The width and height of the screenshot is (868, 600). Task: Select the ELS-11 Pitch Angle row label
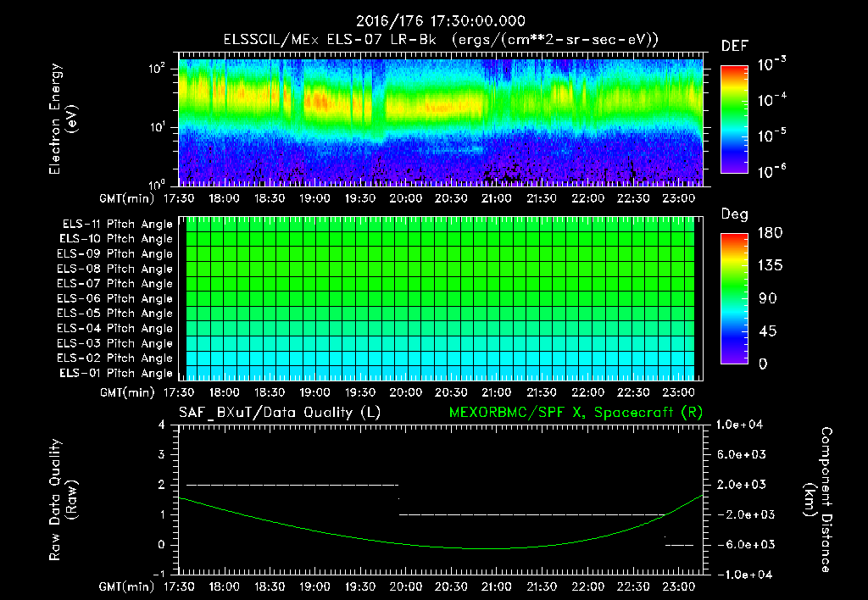pos(117,225)
